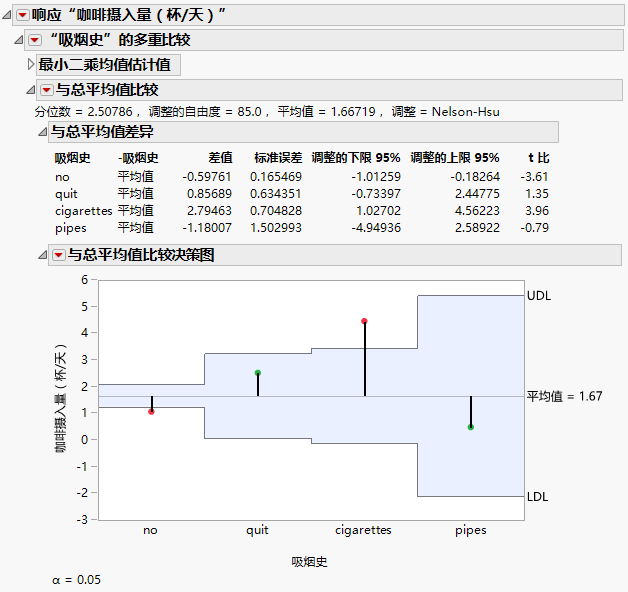Screen dimensions: 628x592
Task: Click the α = 0.05 note
Action: (76, 580)
